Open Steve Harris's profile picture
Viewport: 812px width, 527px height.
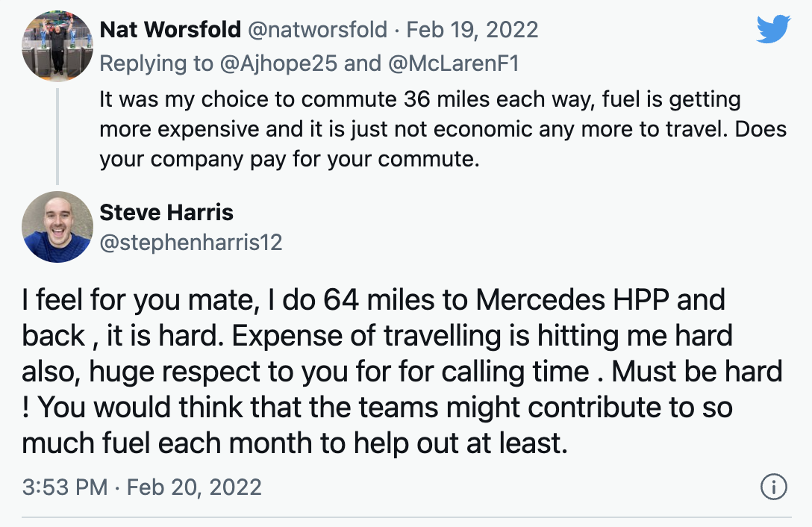pyautogui.click(x=57, y=227)
